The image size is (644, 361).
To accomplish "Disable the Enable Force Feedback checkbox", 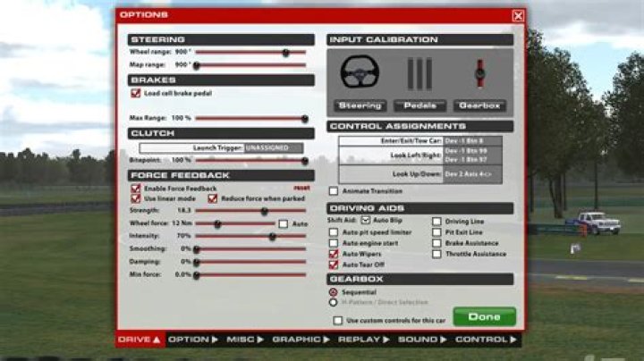I will click(x=136, y=189).
